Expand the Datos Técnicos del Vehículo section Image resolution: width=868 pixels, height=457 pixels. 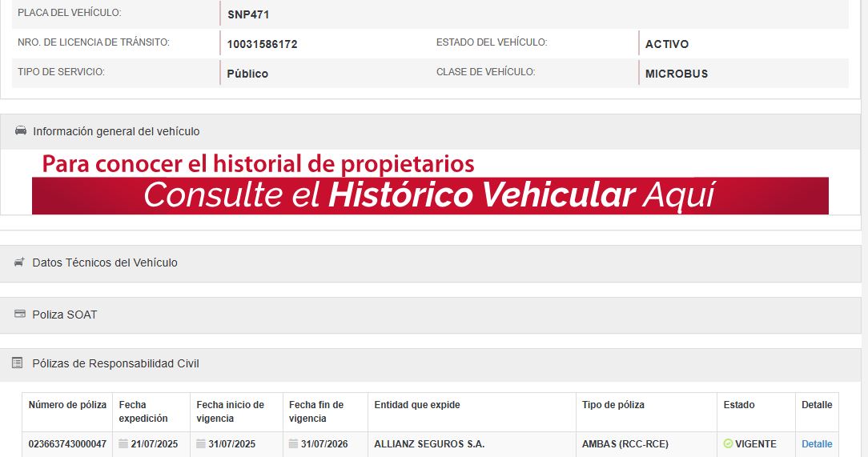pyautogui.click(x=105, y=263)
